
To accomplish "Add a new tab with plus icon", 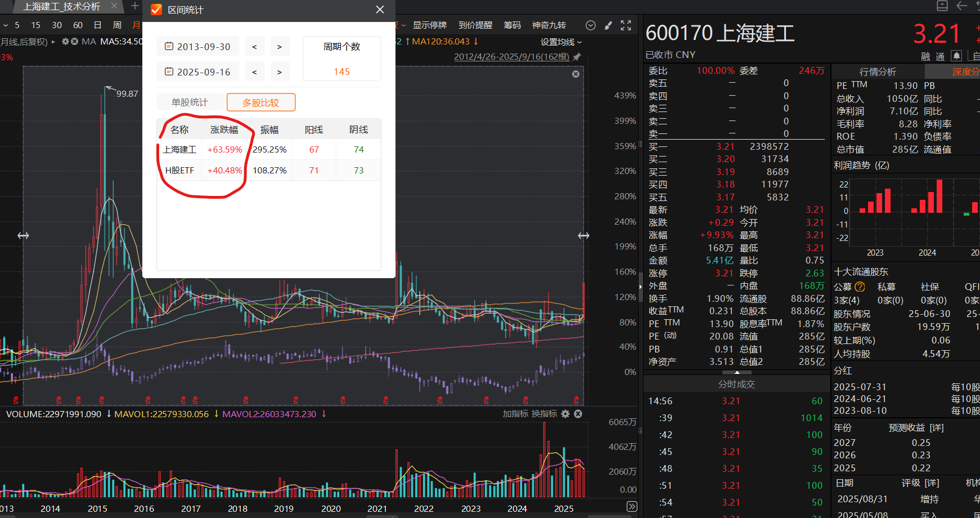I will click(x=135, y=6).
